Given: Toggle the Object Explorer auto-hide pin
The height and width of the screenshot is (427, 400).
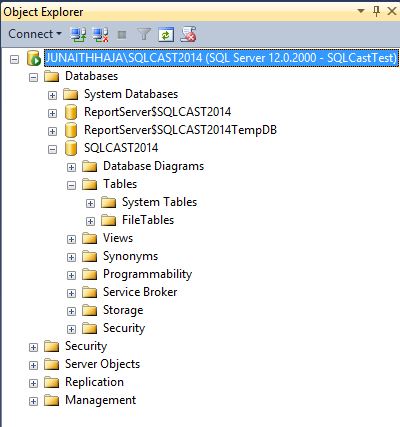Looking at the screenshot, I should [376, 12].
